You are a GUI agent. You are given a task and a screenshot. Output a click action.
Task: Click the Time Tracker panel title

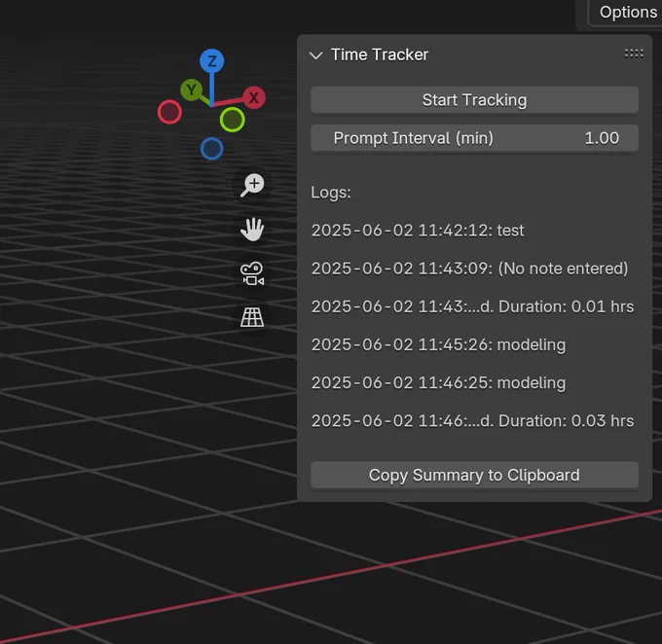pyautogui.click(x=380, y=54)
